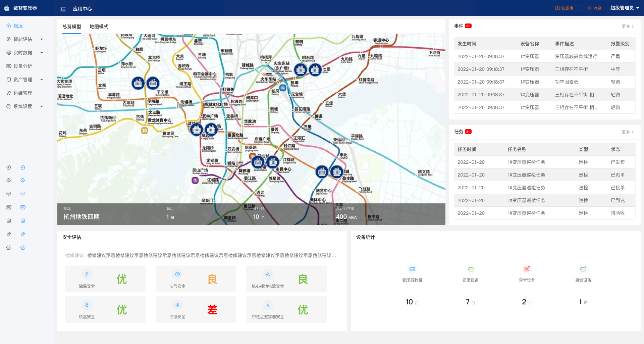Click 更多 link in 任务 panel
Image resolution: width=644 pixels, height=344 pixels.
pyautogui.click(x=627, y=132)
